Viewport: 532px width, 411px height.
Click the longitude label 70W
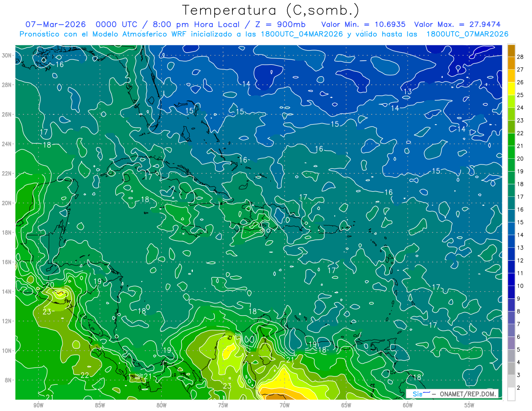(285, 405)
